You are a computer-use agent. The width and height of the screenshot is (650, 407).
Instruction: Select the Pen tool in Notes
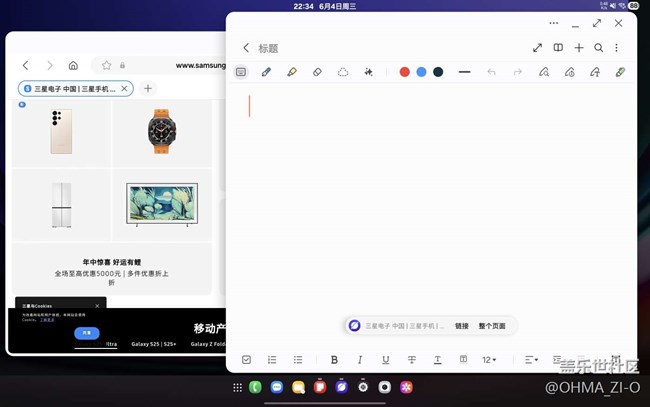coord(266,72)
